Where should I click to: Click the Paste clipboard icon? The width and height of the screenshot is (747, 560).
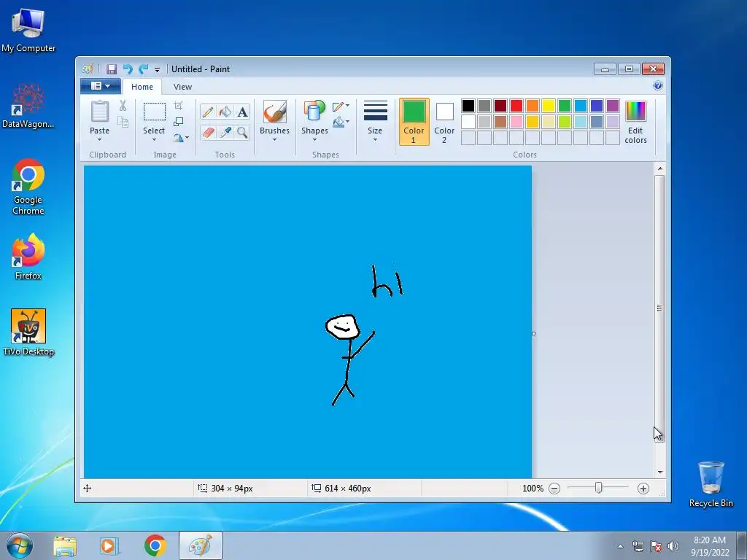(x=99, y=112)
